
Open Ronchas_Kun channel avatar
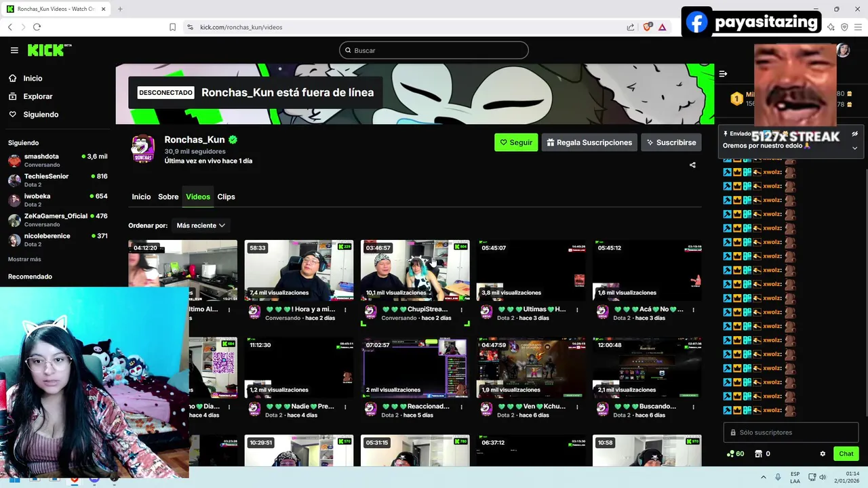142,149
